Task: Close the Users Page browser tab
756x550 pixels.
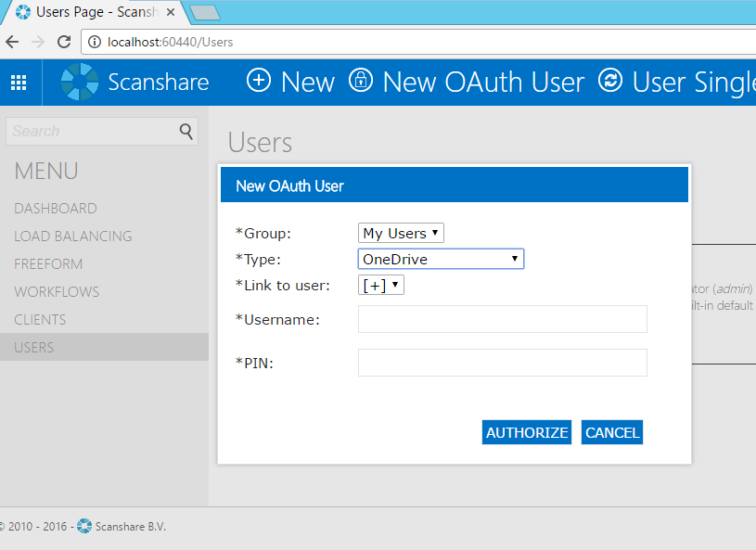Action: (170, 12)
